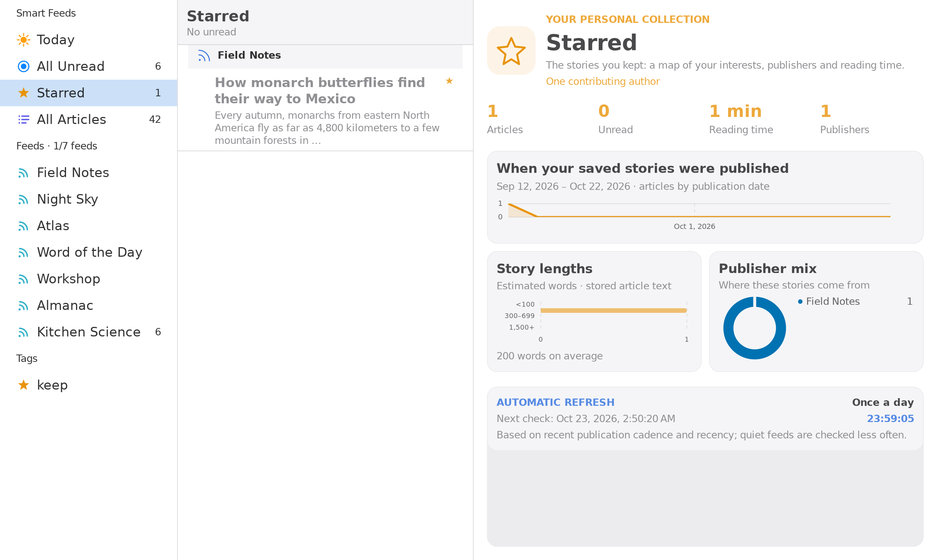This screenshot has height=560, width=937.
Task: Click the large star icon in Starred header
Action: [511, 51]
